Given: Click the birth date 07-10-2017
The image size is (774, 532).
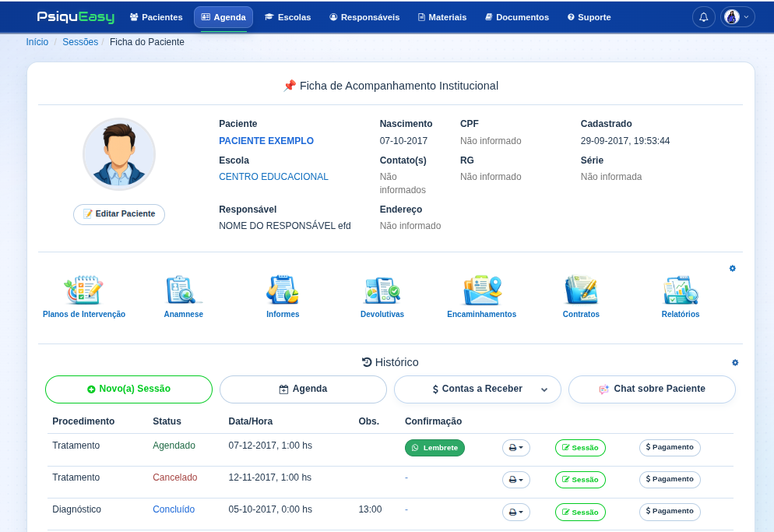Looking at the screenshot, I should pyautogui.click(x=403, y=141).
